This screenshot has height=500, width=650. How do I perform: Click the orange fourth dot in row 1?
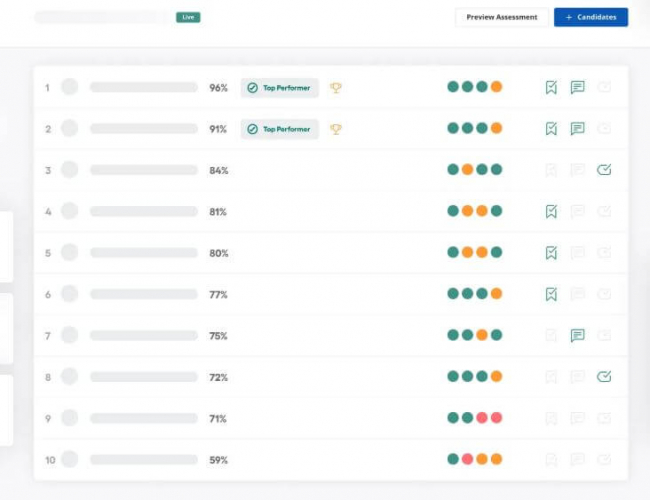coord(496,87)
